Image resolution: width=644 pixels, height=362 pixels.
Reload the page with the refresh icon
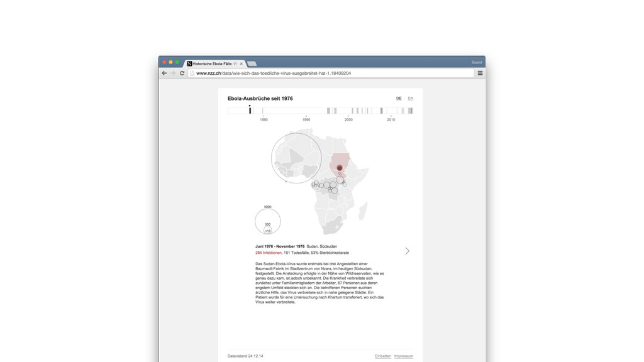click(x=182, y=73)
